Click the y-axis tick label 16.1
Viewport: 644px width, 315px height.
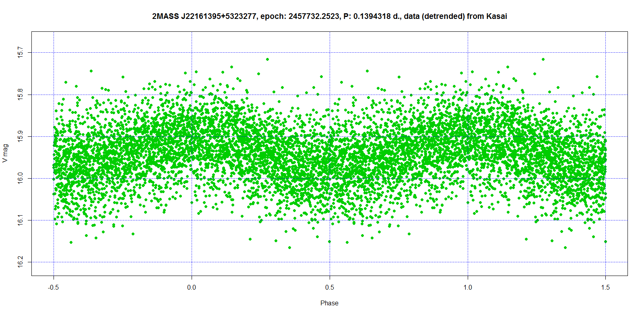(21, 220)
